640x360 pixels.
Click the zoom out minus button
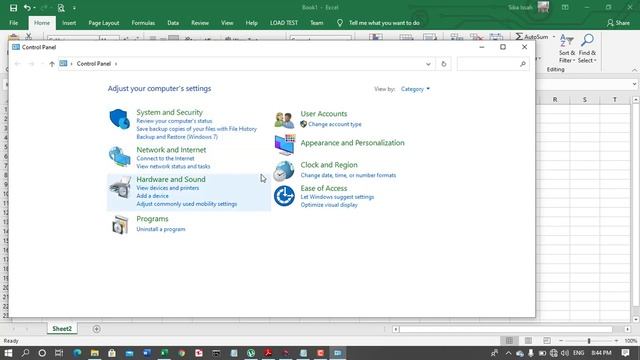coord(561,340)
